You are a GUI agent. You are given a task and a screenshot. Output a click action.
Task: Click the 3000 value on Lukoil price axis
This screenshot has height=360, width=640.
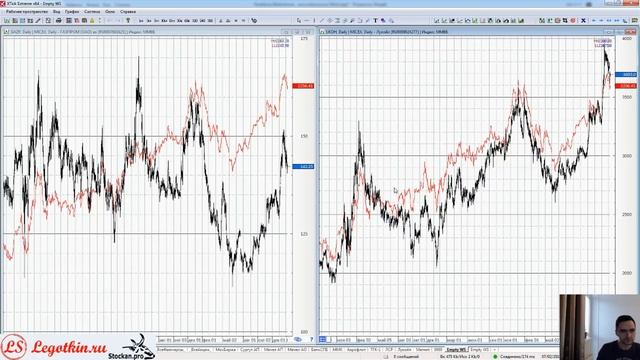click(x=627, y=156)
